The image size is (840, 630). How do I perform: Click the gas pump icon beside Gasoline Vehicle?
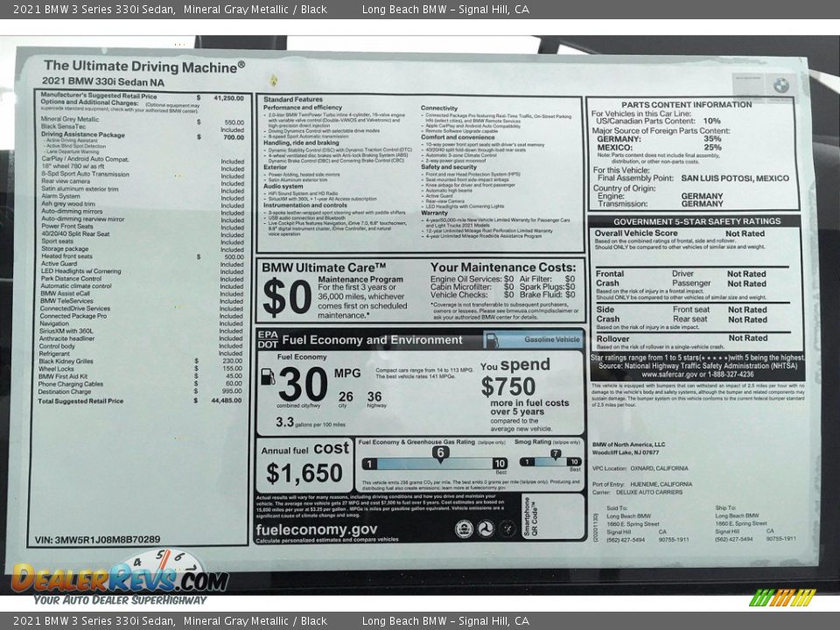[491, 340]
